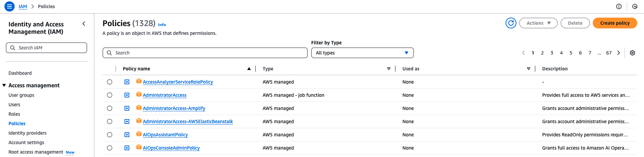The width and height of the screenshot is (644, 157).
Task: Open Dashboard in the sidebar
Action: coord(20,73)
